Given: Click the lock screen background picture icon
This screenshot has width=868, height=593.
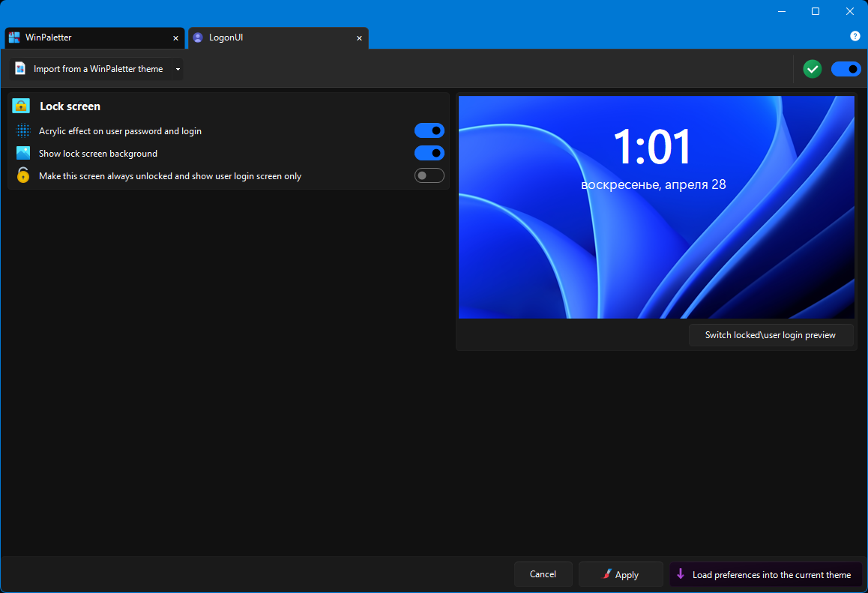Looking at the screenshot, I should (23, 154).
